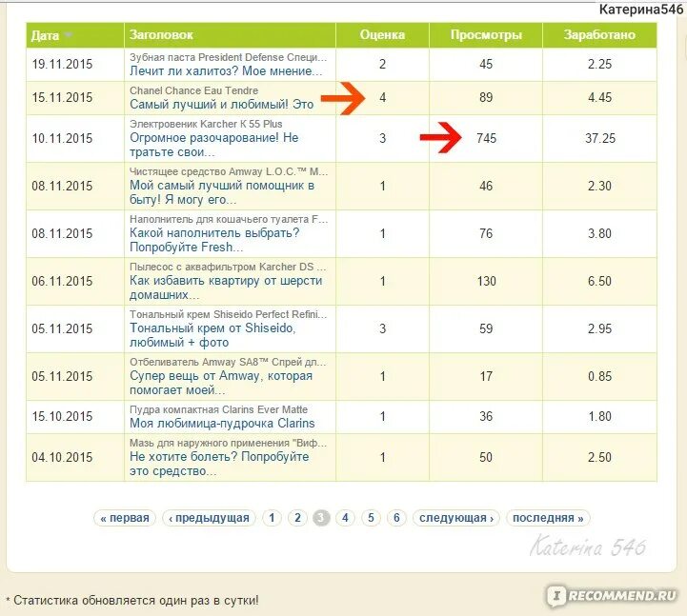
Task: Open review 'Самый лучший и любимый! Это'
Action: pyautogui.click(x=222, y=104)
